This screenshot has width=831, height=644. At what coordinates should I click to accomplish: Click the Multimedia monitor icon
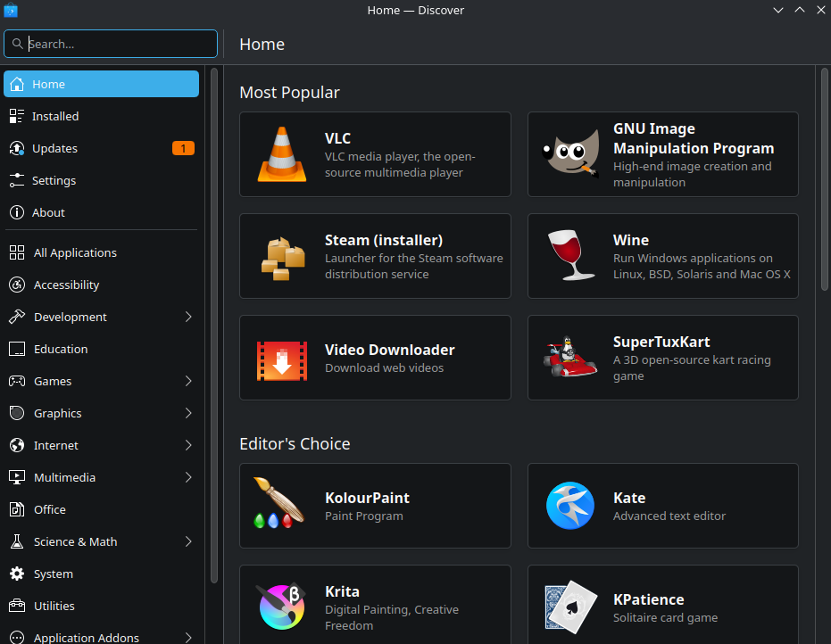(17, 477)
